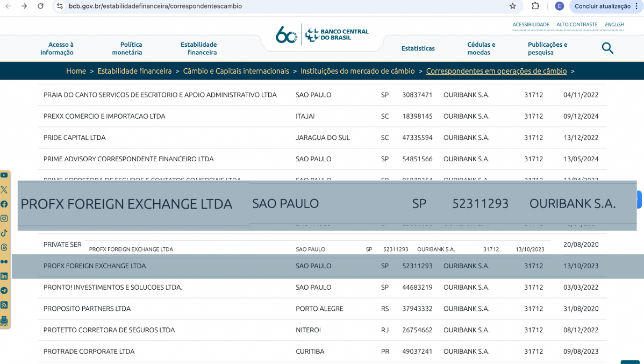Viewport: 644px width, 364px height.
Task: Click PRONTO! INVESTIMENTOS E SOLUCOES LTDA.
Action: [x=113, y=287]
